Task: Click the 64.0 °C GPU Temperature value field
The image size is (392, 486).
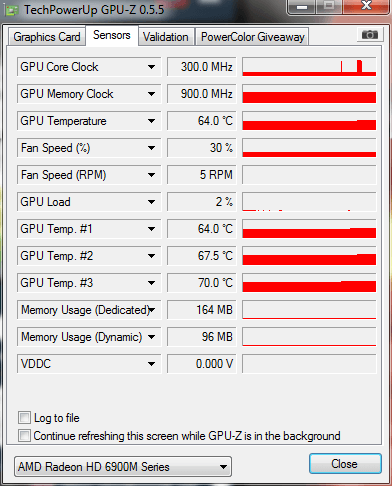Action: pos(202,121)
